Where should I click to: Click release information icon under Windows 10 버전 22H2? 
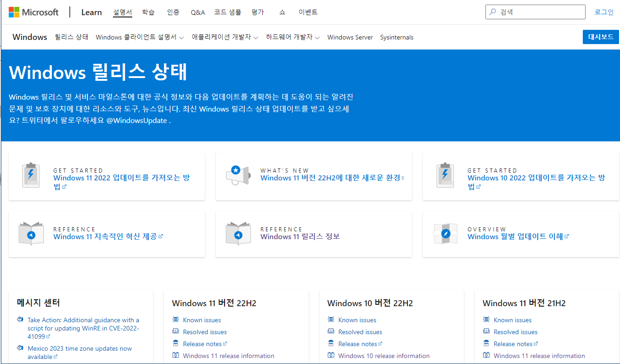click(x=331, y=355)
